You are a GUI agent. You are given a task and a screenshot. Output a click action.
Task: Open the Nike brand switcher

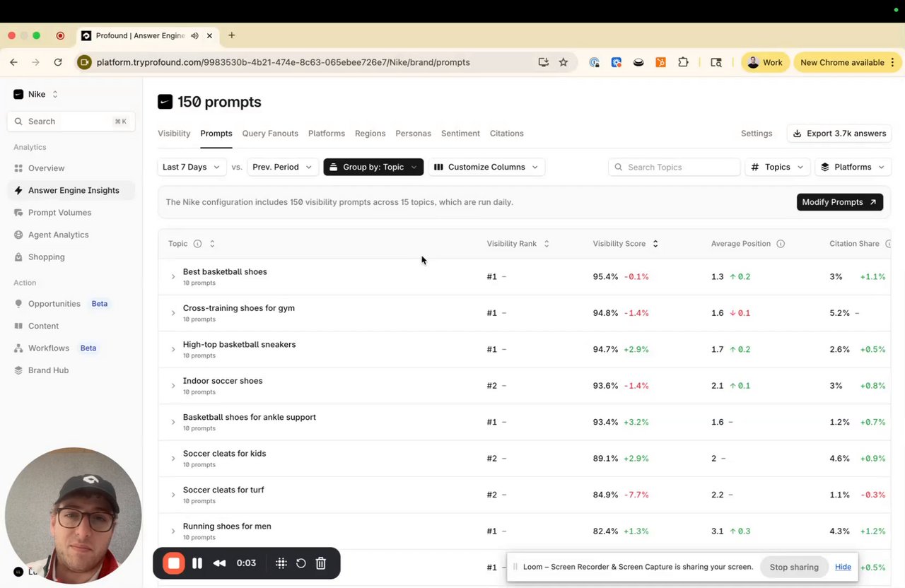pos(36,94)
